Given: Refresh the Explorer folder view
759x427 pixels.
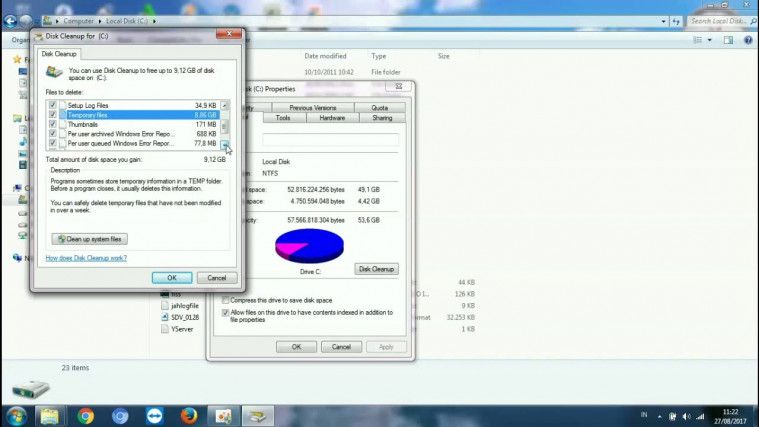Looking at the screenshot, I should 676,21.
